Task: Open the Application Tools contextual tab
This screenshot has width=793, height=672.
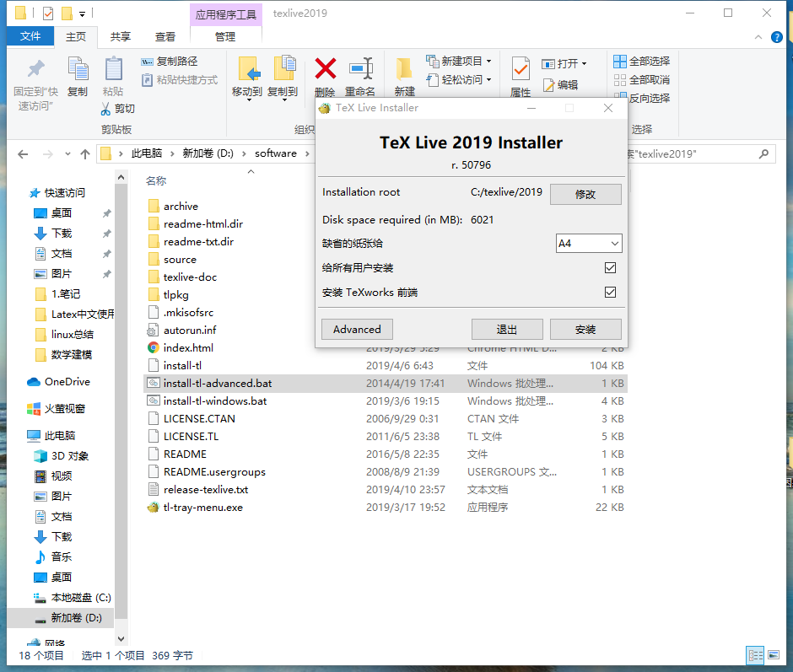Action: pyautogui.click(x=226, y=14)
